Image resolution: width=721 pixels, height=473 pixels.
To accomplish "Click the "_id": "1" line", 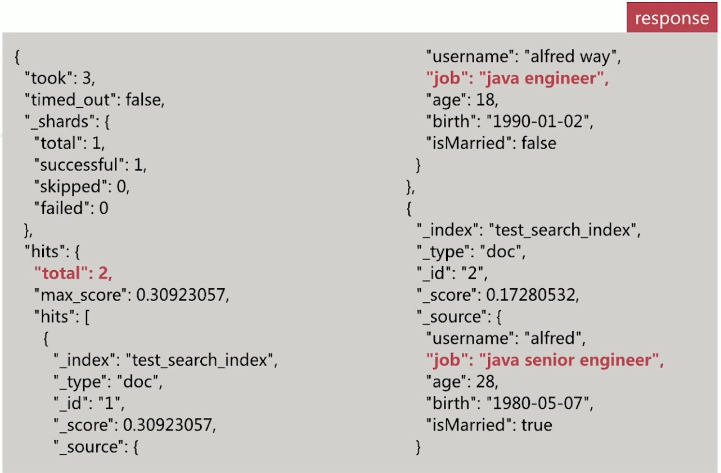I will pyautogui.click(x=89, y=404).
